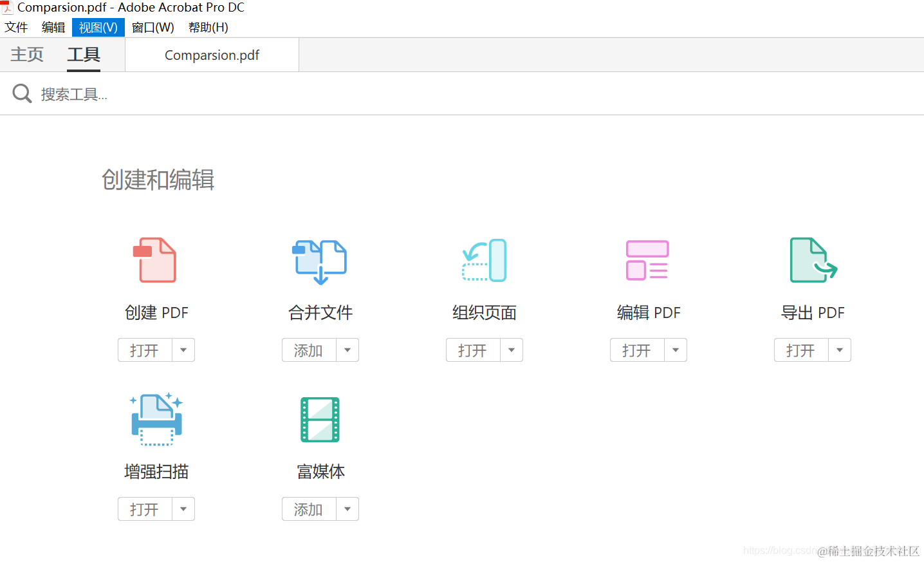
Task: Click the Enhance Scans (增强扫描) icon
Action: [156, 419]
